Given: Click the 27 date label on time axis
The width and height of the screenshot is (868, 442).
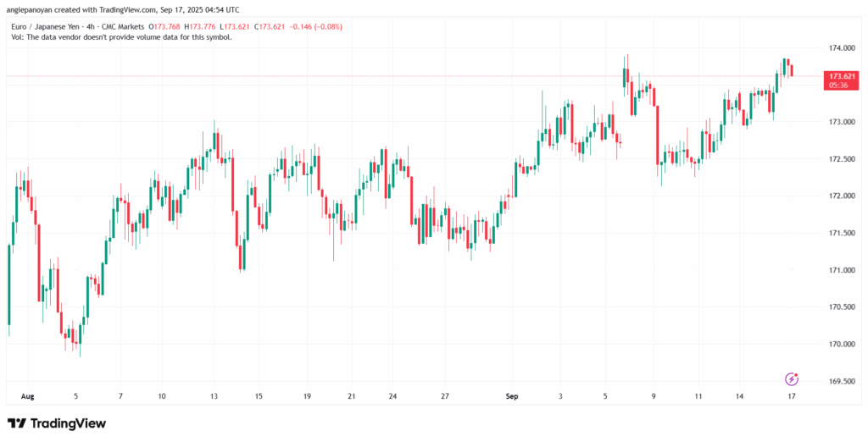Looking at the screenshot, I should [x=445, y=395].
